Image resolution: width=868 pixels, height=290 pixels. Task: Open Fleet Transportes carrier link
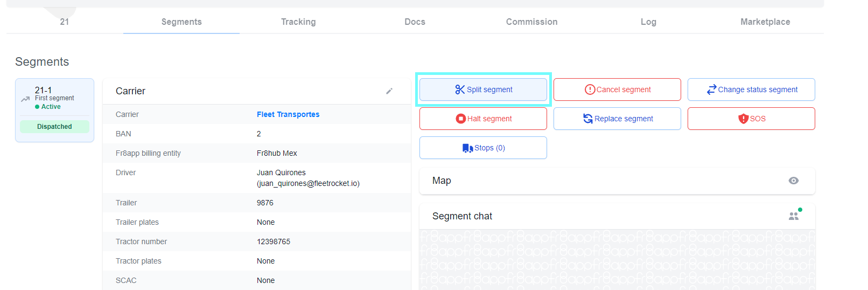pyautogui.click(x=288, y=114)
